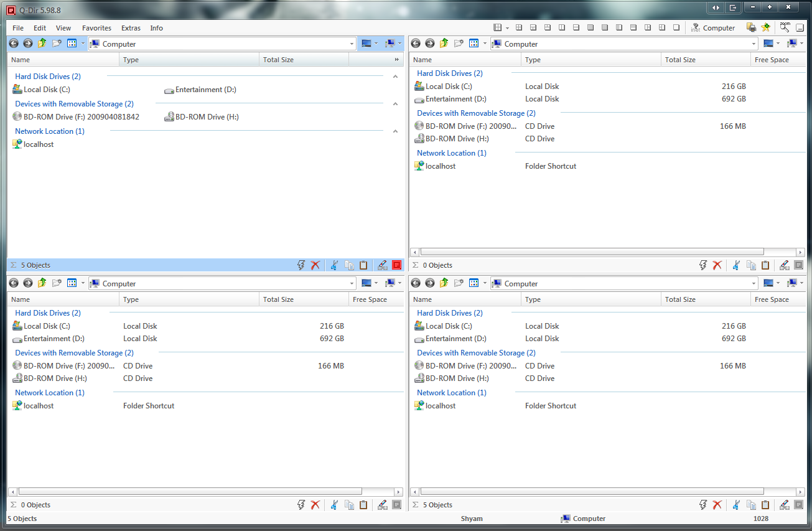Sort by Free Space column in bottom-right pane
This screenshot has height=531, width=812.
click(x=778, y=299)
